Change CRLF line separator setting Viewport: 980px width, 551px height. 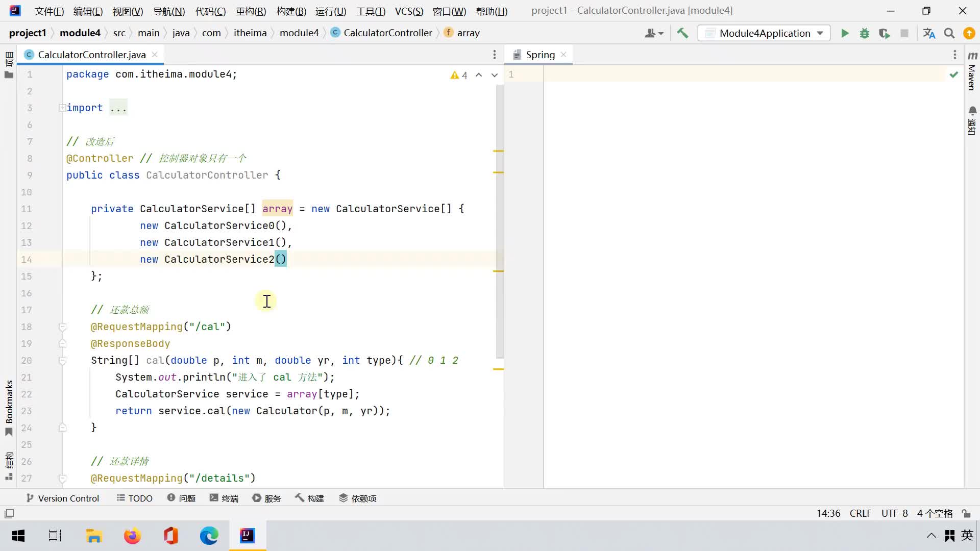pyautogui.click(x=860, y=513)
